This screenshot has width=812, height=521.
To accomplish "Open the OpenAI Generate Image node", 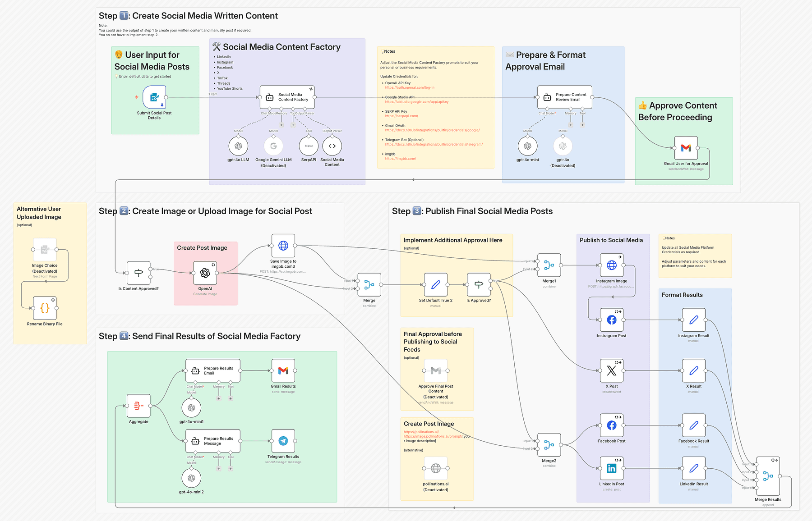I will coord(205,273).
